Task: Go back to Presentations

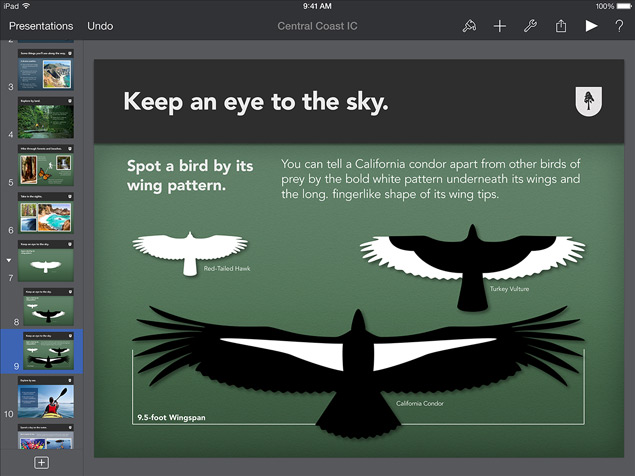Action: (x=41, y=26)
